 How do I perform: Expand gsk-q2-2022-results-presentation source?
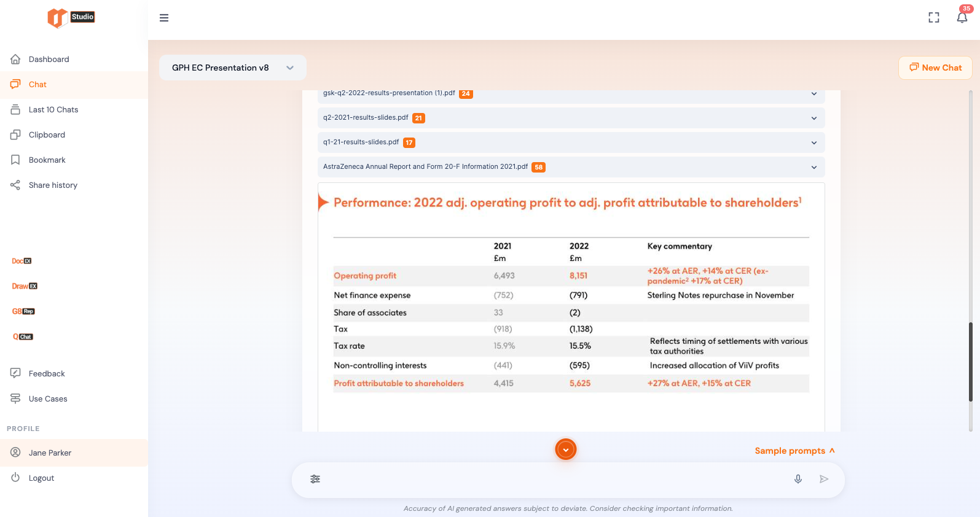pyautogui.click(x=814, y=94)
